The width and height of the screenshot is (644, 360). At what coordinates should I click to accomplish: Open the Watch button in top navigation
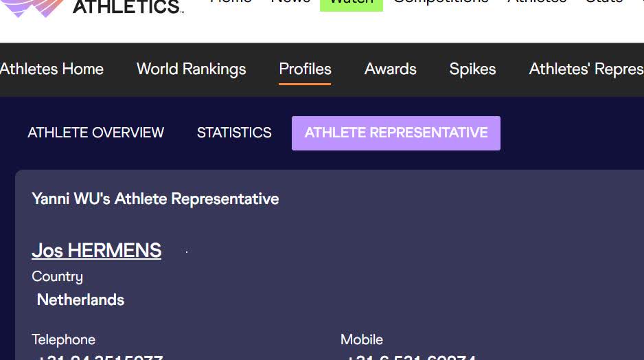pyautogui.click(x=351, y=3)
